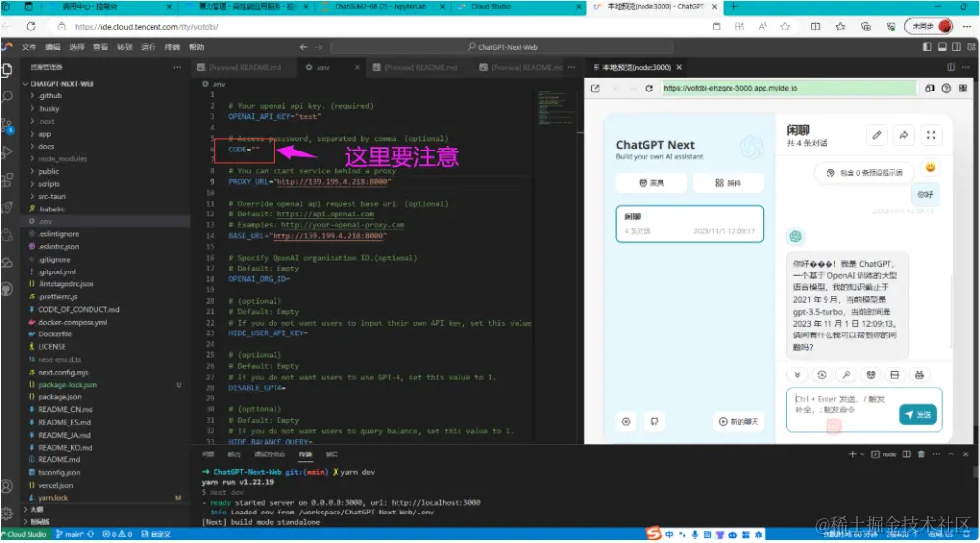Expand the .husky folder

(49, 109)
